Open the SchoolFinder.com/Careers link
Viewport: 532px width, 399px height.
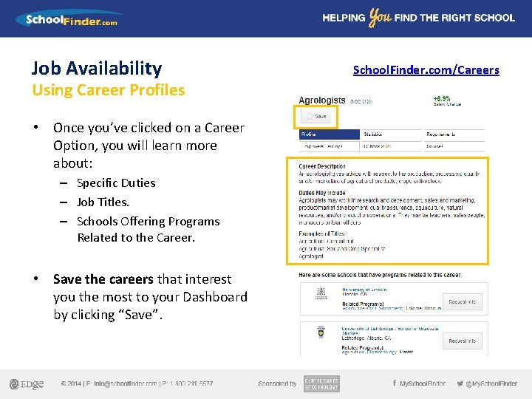coord(426,70)
